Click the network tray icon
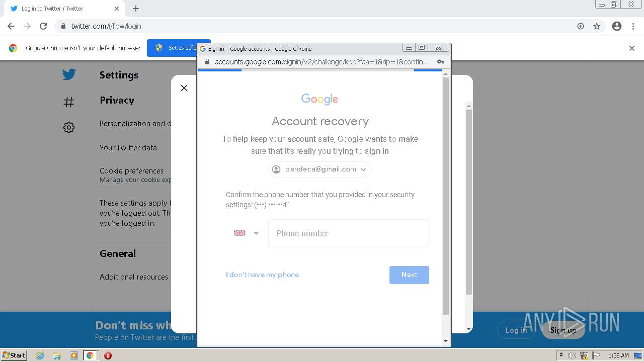The width and height of the screenshot is (644, 362). (x=584, y=355)
